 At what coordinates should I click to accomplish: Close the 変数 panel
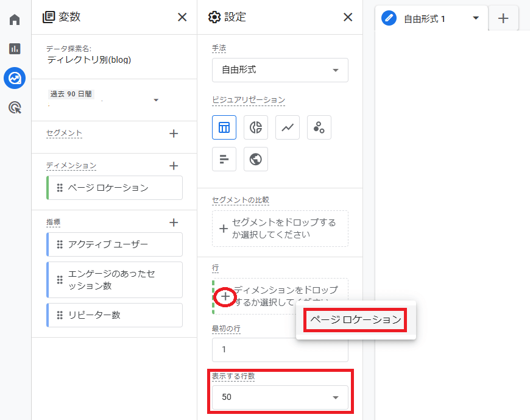182,17
